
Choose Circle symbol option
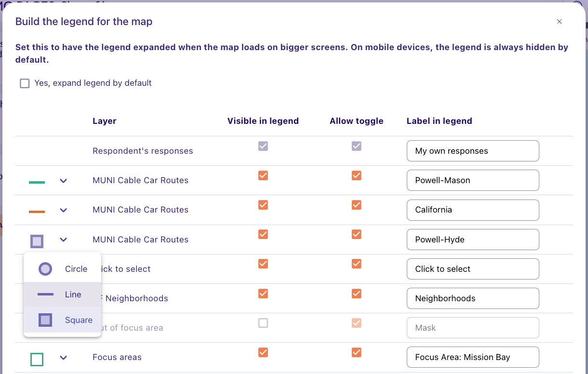(x=62, y=269)
